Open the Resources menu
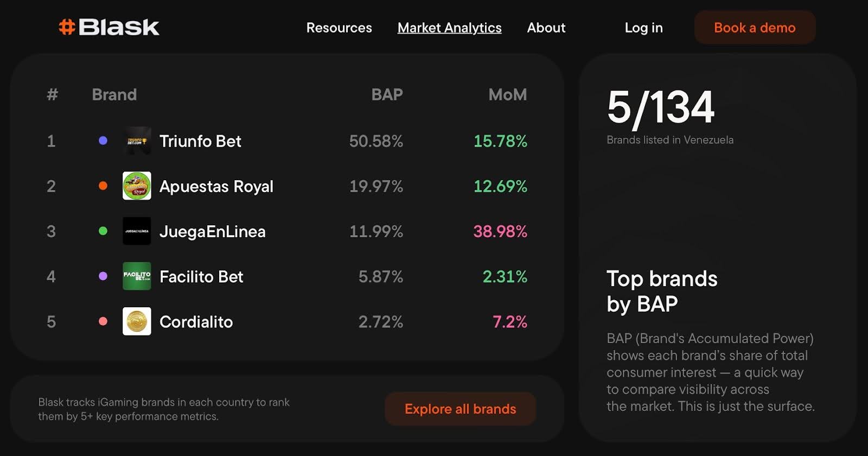The width and height of the screenshot is (868, 456). click(339, 28)
